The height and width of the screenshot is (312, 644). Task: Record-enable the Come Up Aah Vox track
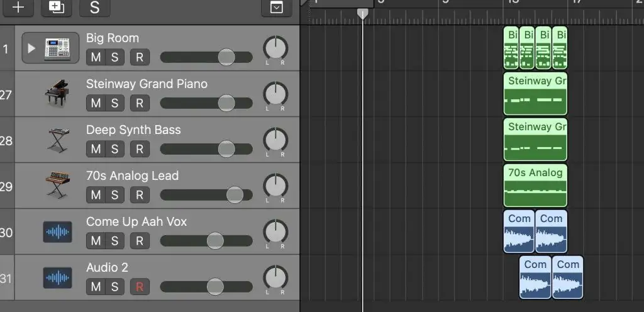140,241
